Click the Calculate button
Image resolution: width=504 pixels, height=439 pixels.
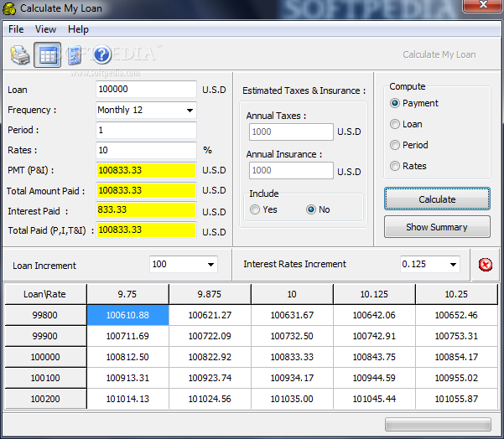(x=437, y=199)
